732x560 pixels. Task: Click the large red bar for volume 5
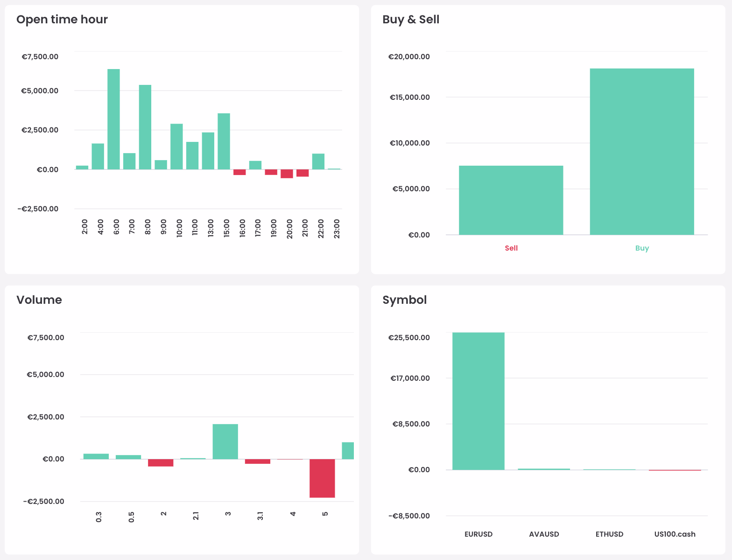click(322, 478)
